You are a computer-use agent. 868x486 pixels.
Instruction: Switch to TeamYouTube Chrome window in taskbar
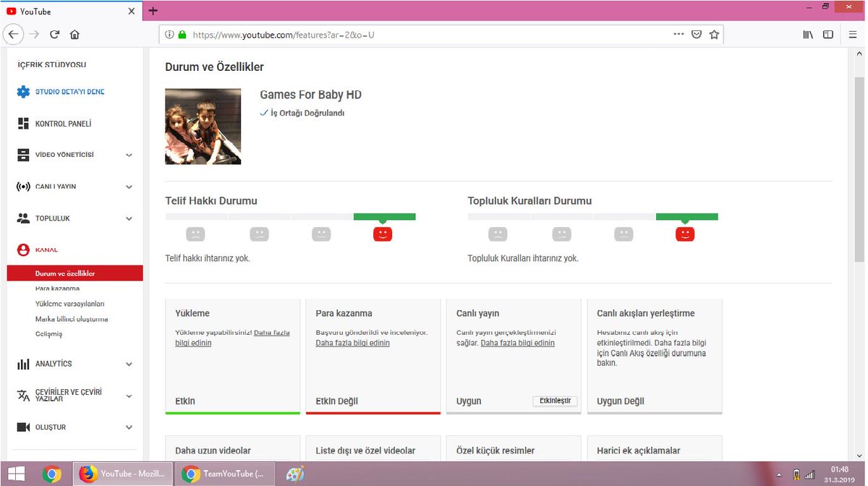tap(225, 474)
